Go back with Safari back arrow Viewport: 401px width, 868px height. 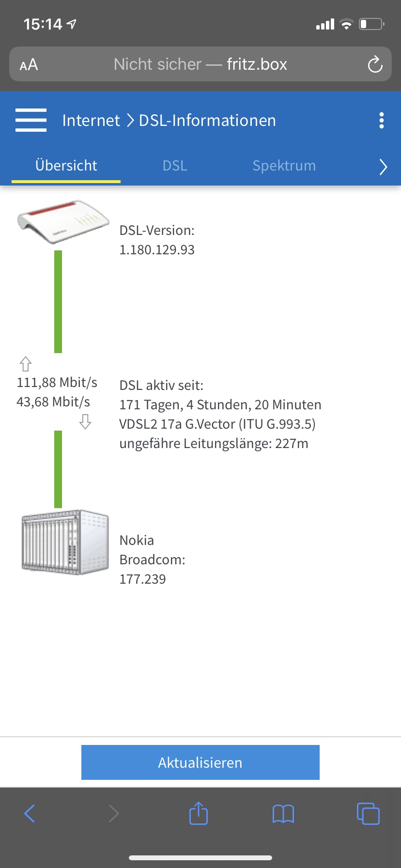pyautogui.click(x=30, y=813)
